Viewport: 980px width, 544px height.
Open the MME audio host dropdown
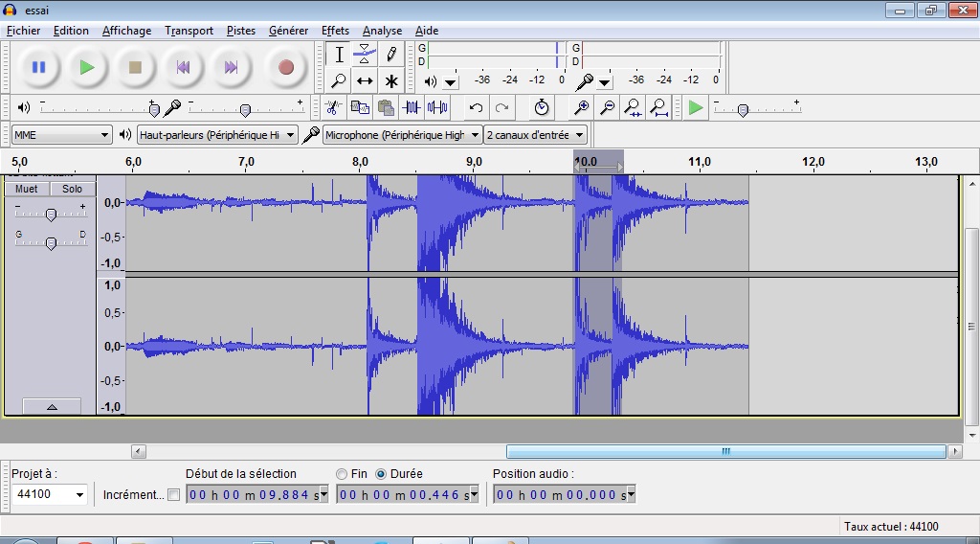[x=61, y=134]
